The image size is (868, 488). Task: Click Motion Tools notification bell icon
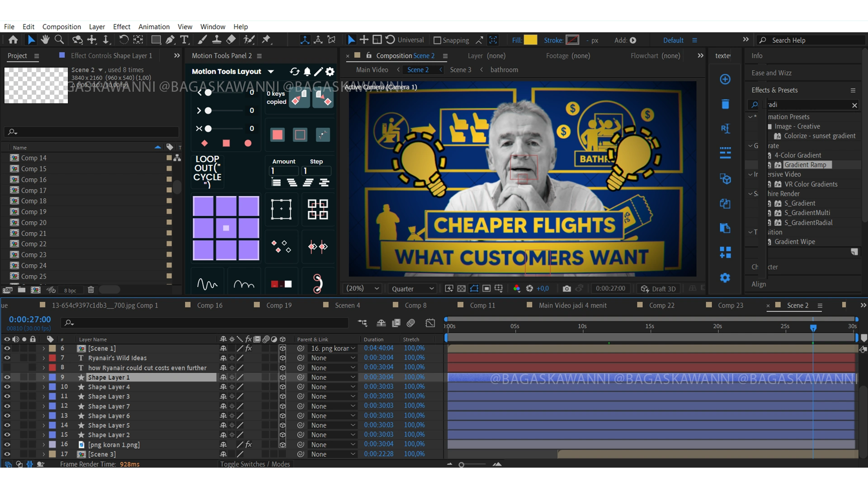(x=307, y=71)
